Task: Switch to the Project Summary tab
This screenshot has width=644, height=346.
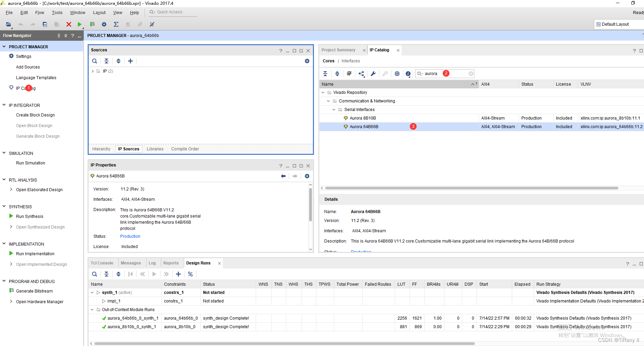Action: pyautogui.click(x=338, y=50)
